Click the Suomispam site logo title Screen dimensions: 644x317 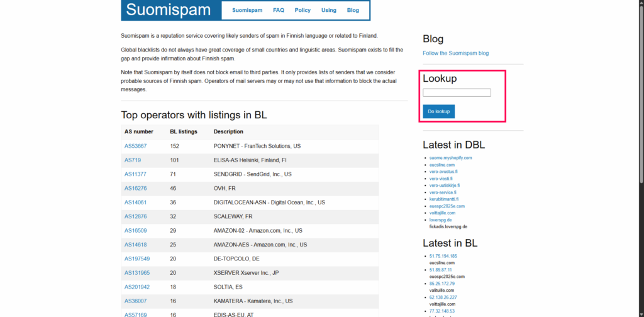pyautogui.click(x=168, y=10)
